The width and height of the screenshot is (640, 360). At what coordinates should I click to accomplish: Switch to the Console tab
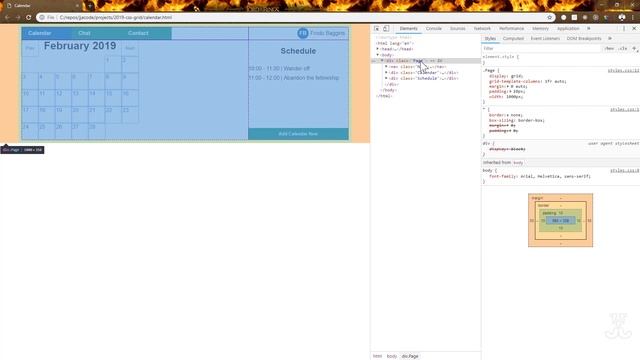[433, 29]
